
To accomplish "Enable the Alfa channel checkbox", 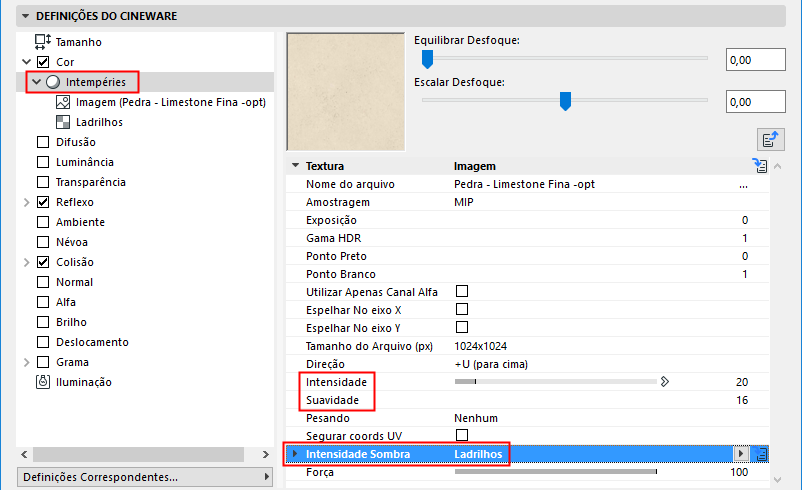I will (43, 302).
